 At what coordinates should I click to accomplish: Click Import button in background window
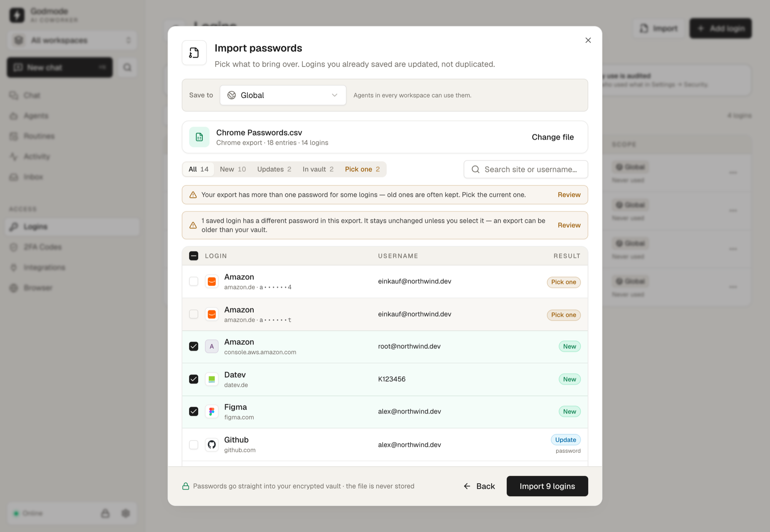tap(659, 28)
